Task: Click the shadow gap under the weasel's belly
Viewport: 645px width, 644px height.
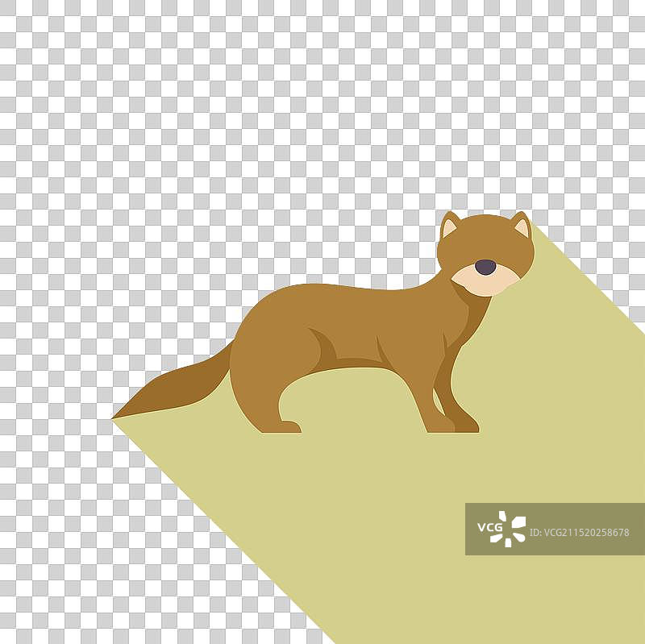Action: (x=347, y=399)
